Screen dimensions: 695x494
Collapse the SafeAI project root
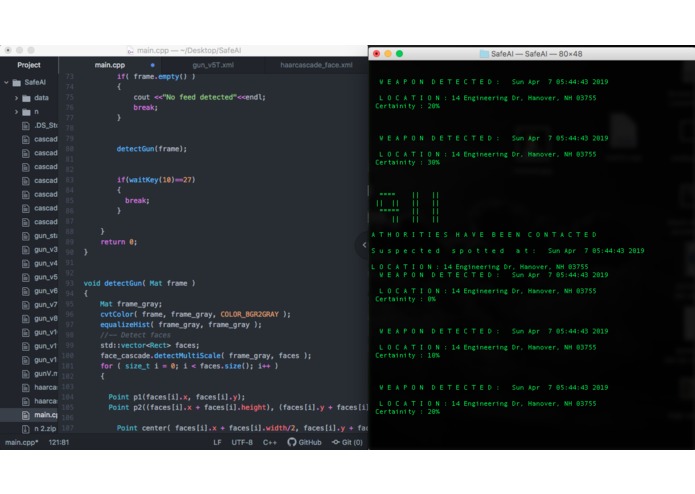coord(6,82)
